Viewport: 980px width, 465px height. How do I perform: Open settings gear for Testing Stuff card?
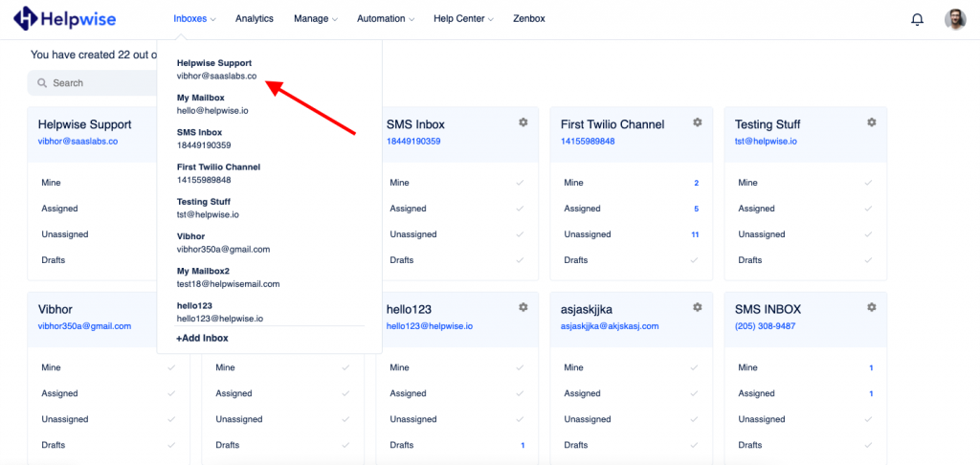(871, 122)
